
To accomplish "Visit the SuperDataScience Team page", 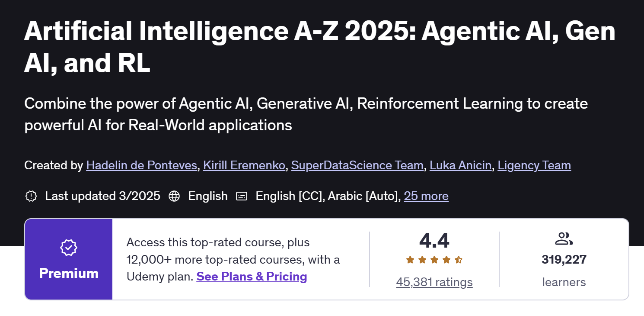I will 357,165.
